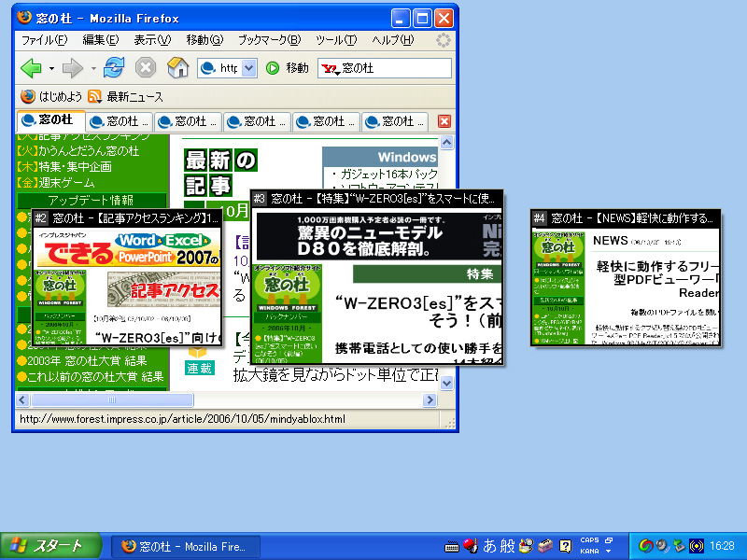Open the ファイル(F) menu
This screenshot has height=560, width=747.
pyautogui.click(x=44, y=40)
